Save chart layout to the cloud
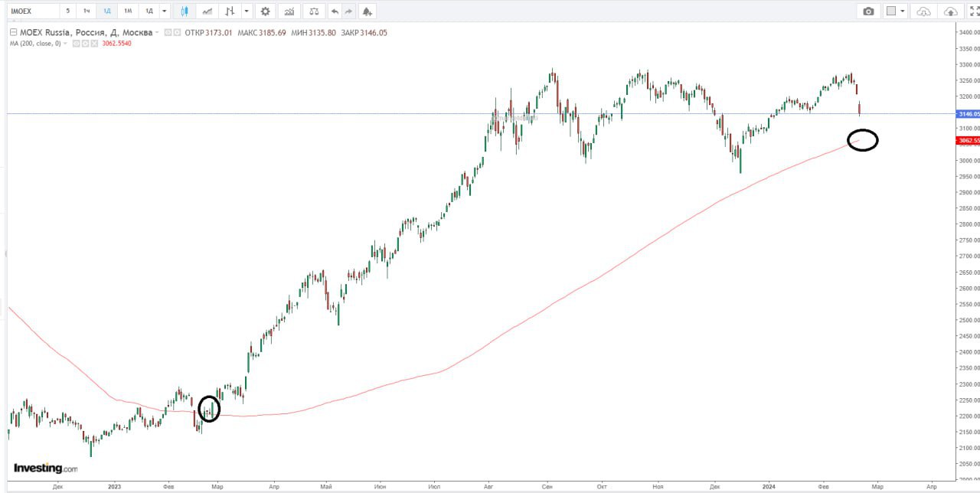Screen dimensions: 980x493 pos(950,11)
